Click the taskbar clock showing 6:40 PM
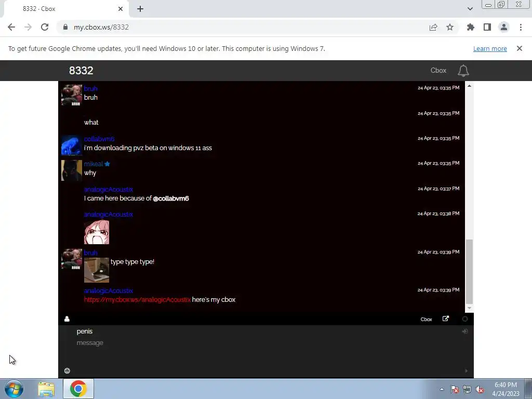 [x=506, y=389]
